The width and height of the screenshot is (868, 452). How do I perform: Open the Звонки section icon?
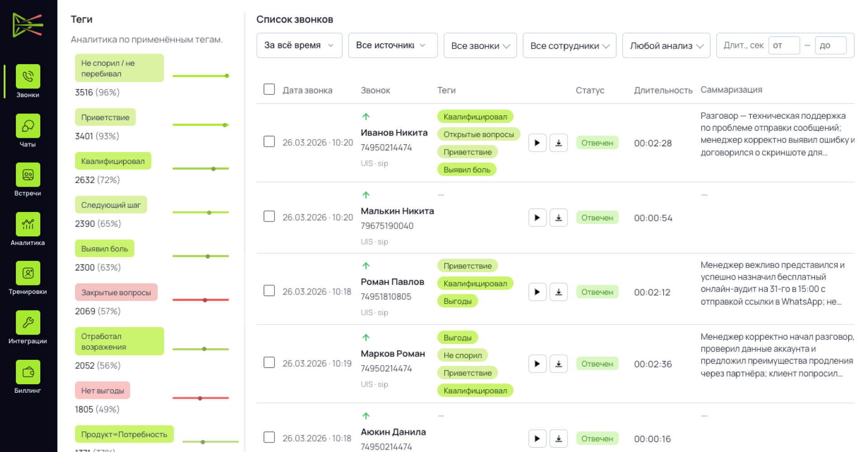click(x=28, y=76)
